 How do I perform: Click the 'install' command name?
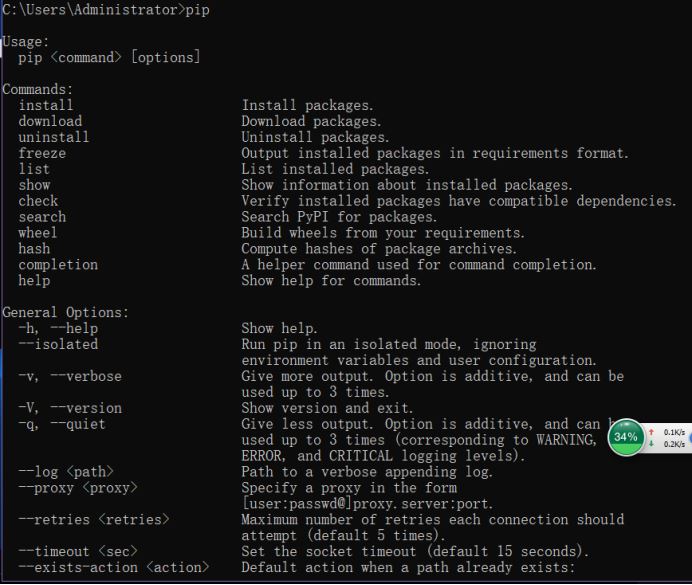click(46, 105)
